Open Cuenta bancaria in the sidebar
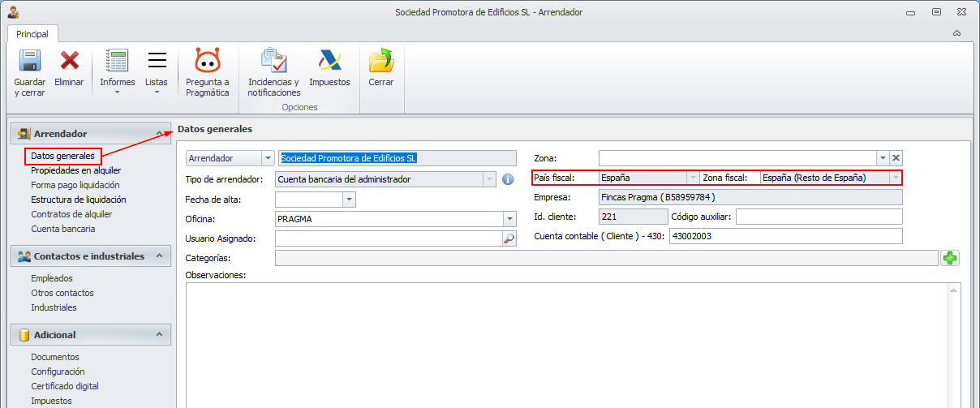This screenshot has height=408, width=980. [63, 229]
